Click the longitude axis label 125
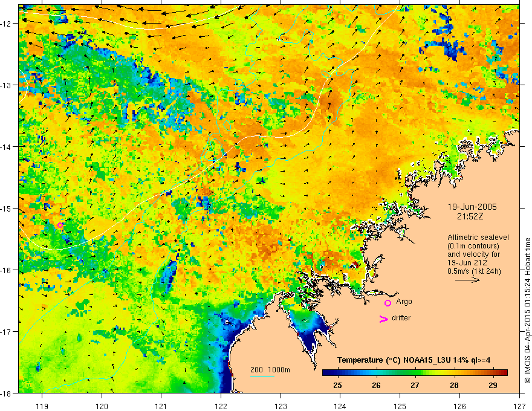Screen dimensions: 532x411 click(x=400, y=406)
